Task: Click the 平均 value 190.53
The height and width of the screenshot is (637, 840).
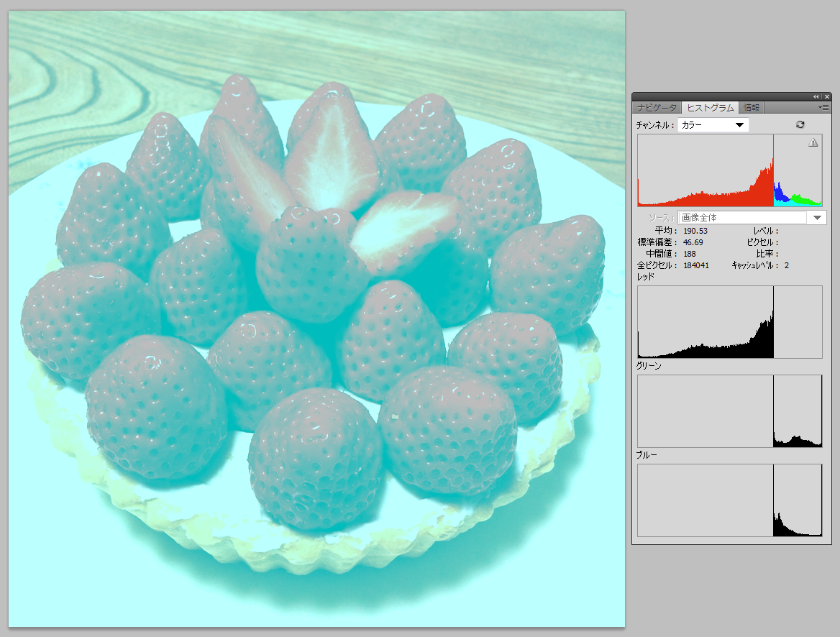Action: [x=695, y=231]
